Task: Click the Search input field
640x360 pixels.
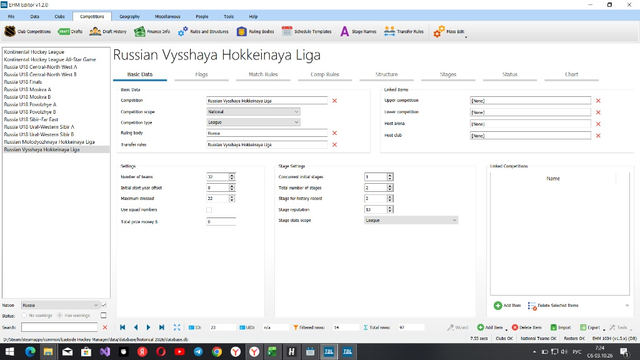Action: click(60, 327)
